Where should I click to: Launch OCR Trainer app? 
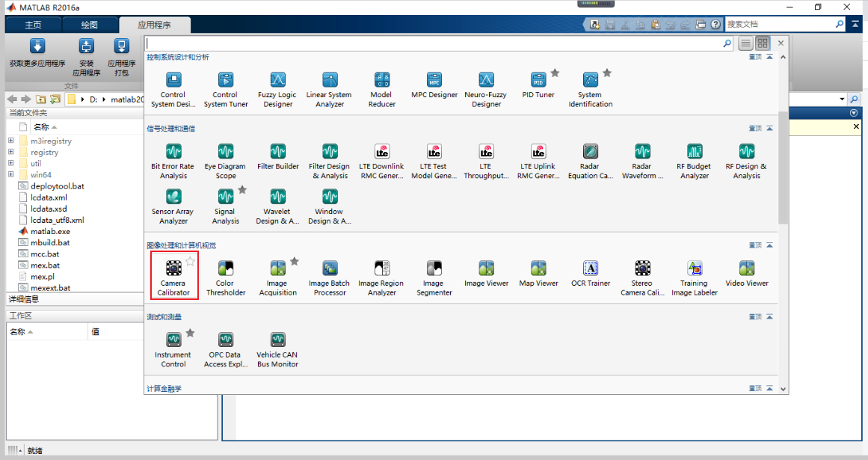point(591,274)
